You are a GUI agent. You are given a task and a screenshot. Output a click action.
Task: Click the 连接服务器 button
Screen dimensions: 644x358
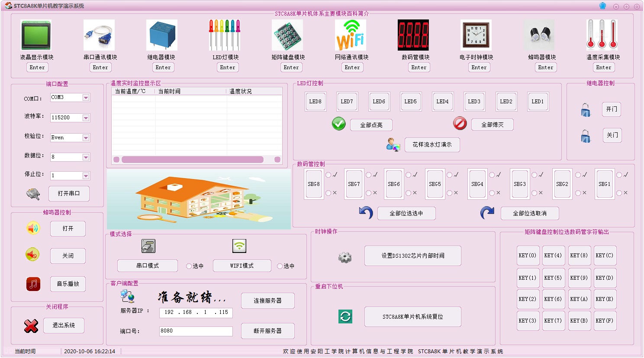(267, 300)
